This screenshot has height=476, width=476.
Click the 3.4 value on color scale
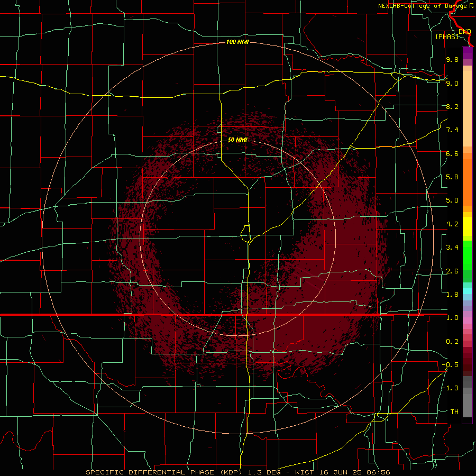(452, 248)
